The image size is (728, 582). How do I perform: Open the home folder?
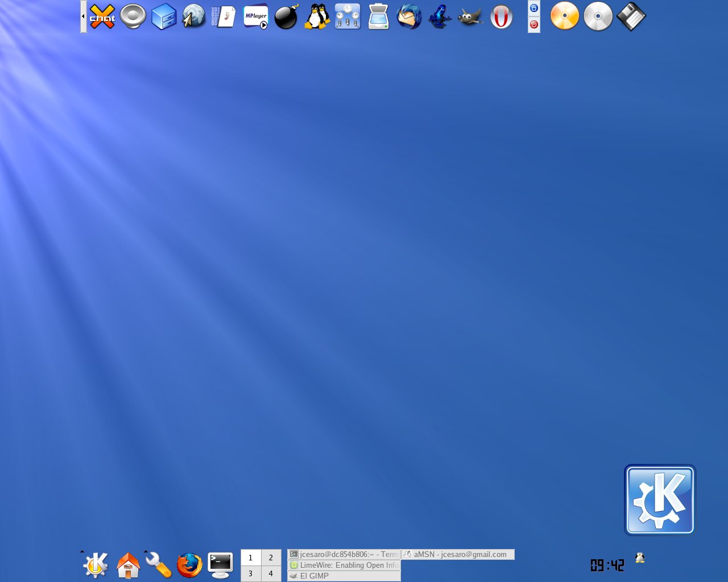[128, 565]
